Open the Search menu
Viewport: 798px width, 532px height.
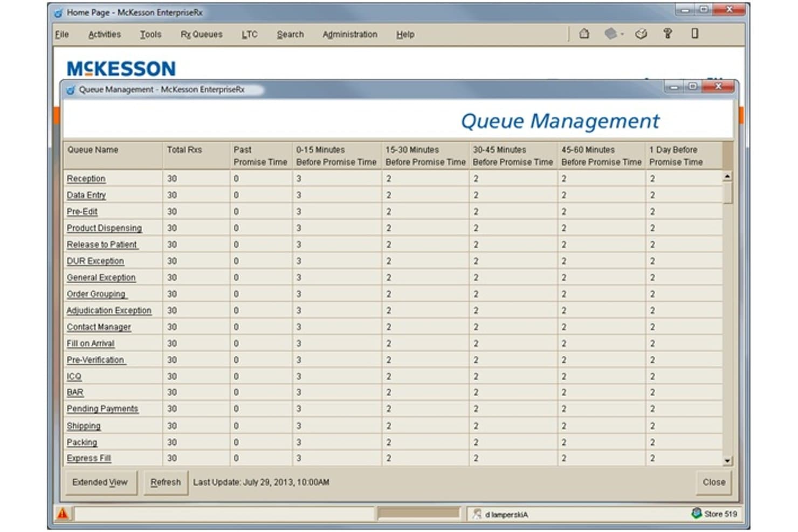click(290, 34)
